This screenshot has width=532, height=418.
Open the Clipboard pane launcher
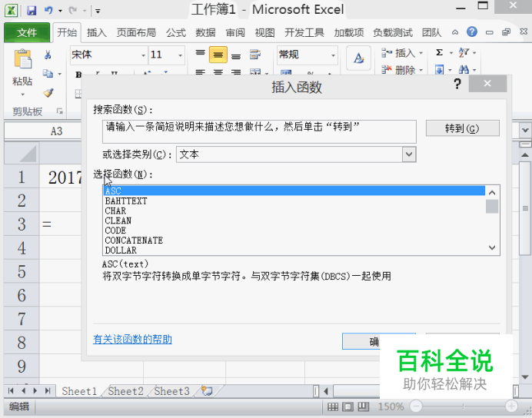pos(60,111)
